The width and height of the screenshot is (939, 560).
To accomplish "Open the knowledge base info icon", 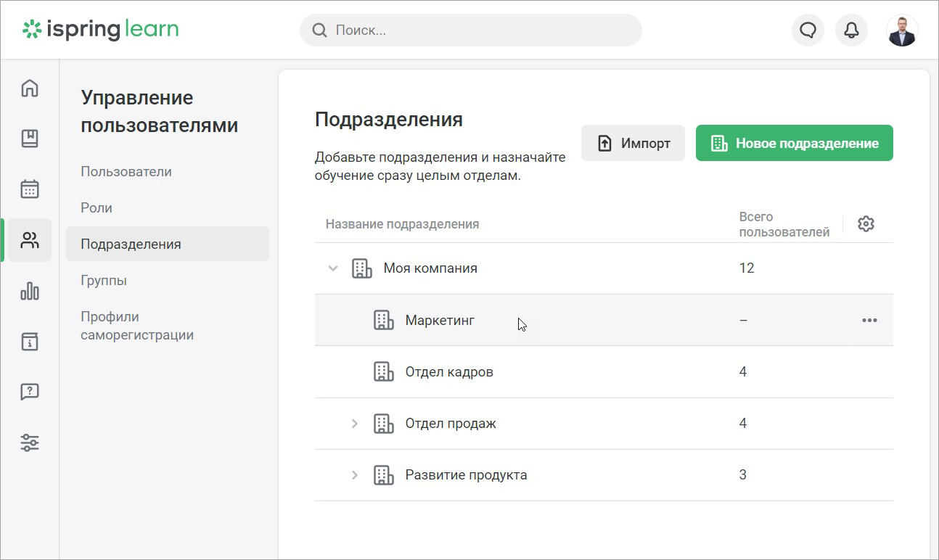I will click(x=30, y=342).
